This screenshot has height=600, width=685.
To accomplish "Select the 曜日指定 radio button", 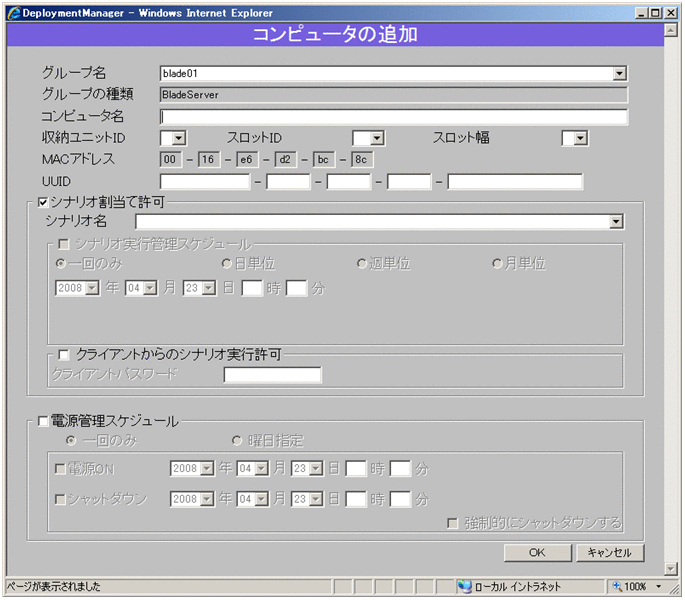I will (237, 440).
